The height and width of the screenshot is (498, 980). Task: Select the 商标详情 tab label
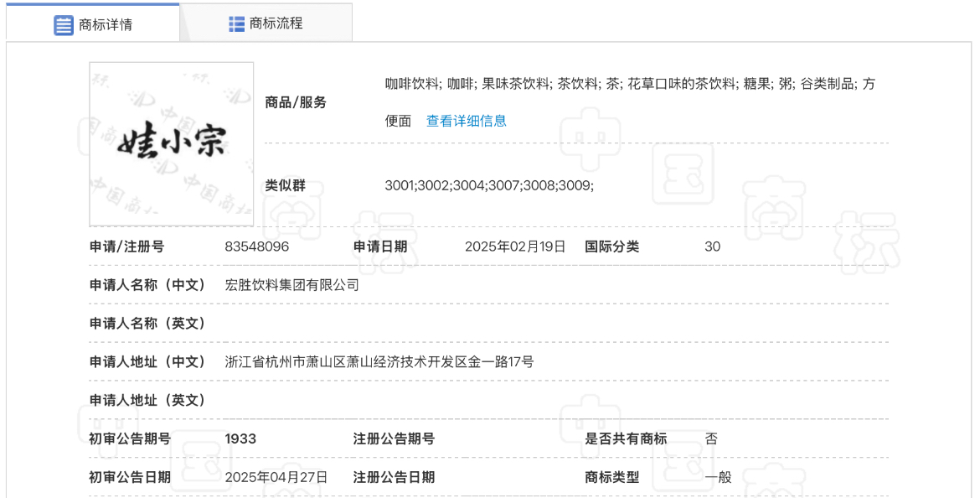105,25
